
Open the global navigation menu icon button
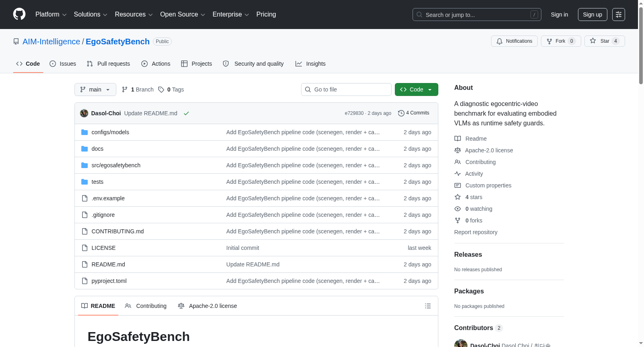pos(619,15)
